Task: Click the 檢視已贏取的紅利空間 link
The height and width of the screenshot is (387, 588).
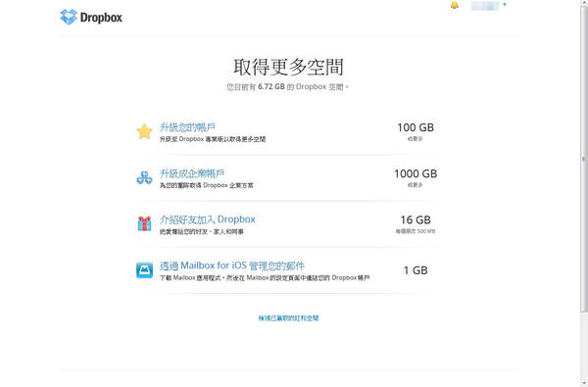Action: 288,318
